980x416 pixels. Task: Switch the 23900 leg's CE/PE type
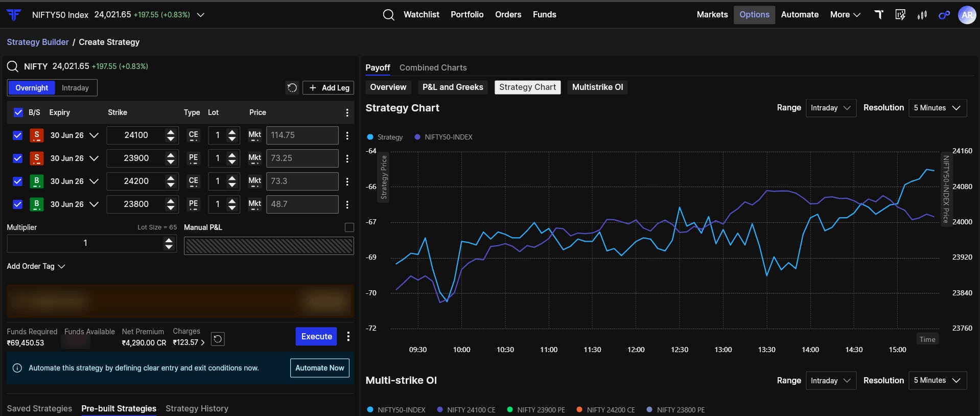click(193, 158)
